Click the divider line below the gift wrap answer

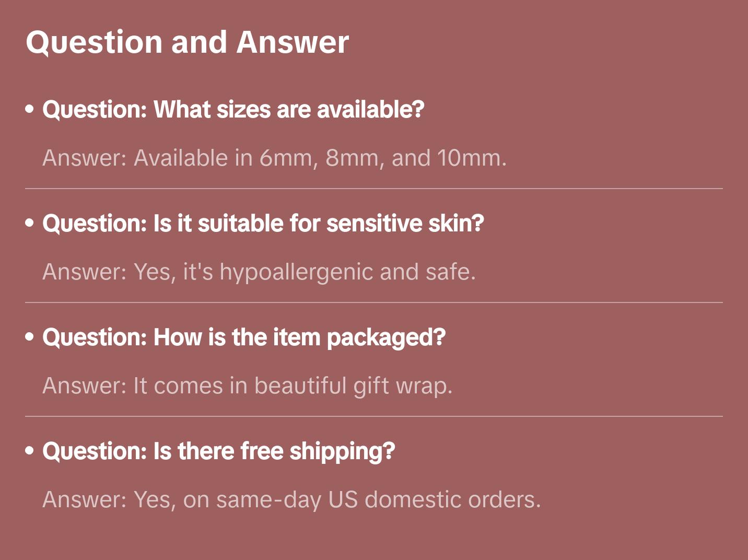tap(374, 416)
